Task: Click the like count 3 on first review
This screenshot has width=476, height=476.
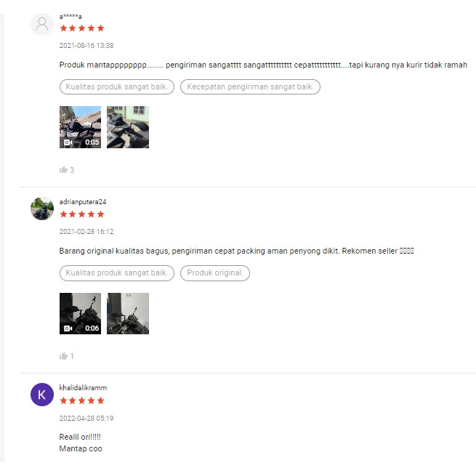Action: (72, 170)
